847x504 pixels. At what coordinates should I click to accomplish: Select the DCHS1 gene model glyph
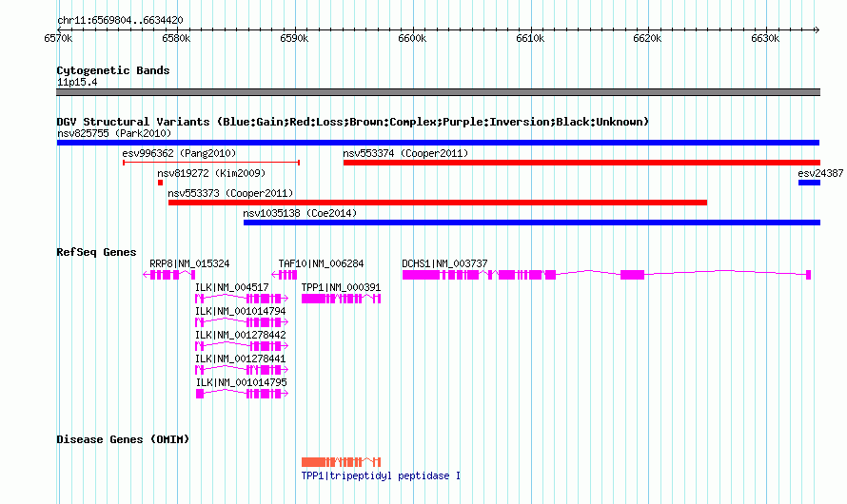coord(606,275)
